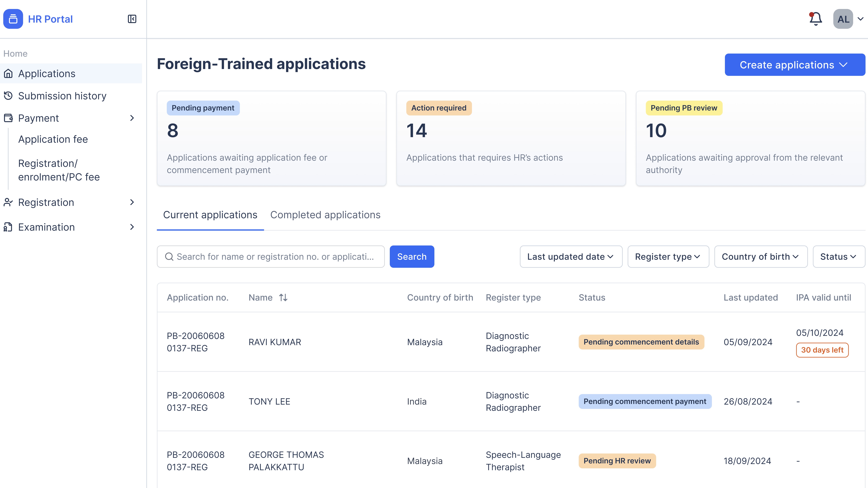Focus the name or registration search field
This screenshot has height=488, width=868.
(275, 257)
